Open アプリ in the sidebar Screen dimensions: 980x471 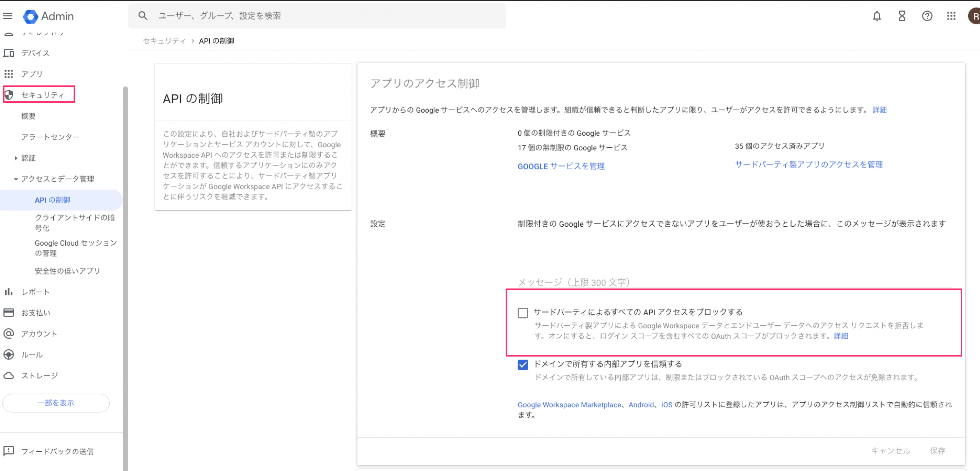pos(32,74)
